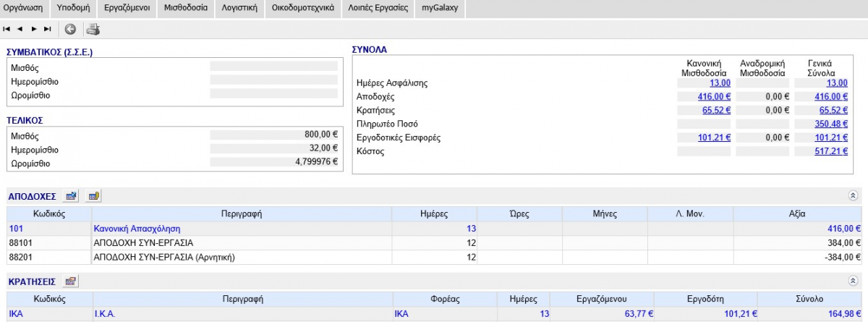Select the -384,00 € value

pyautogui.click(x=843, y=257)
